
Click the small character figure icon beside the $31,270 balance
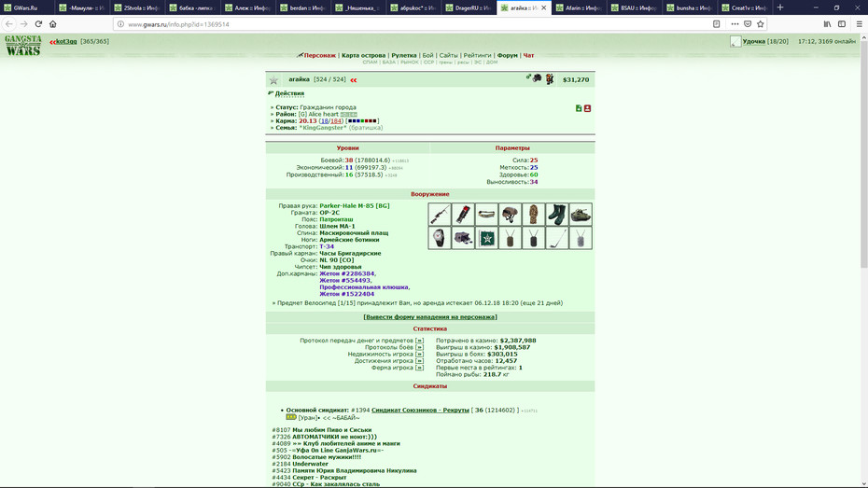[x=550, y=79]
